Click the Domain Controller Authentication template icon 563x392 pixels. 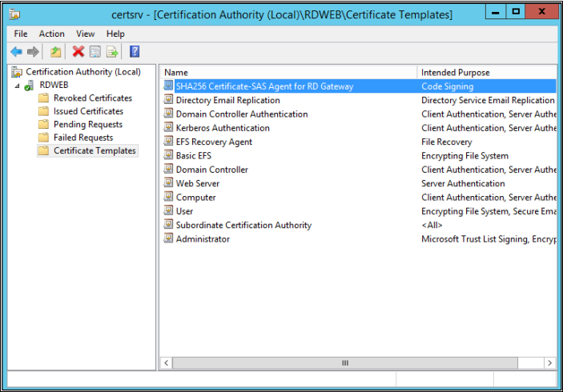[168, 114]
